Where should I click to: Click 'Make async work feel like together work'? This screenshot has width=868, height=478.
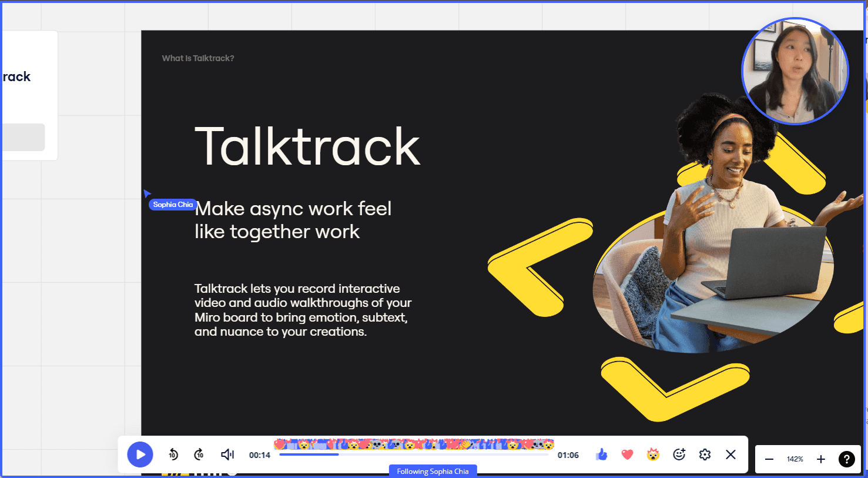click(x=293, y=220)
